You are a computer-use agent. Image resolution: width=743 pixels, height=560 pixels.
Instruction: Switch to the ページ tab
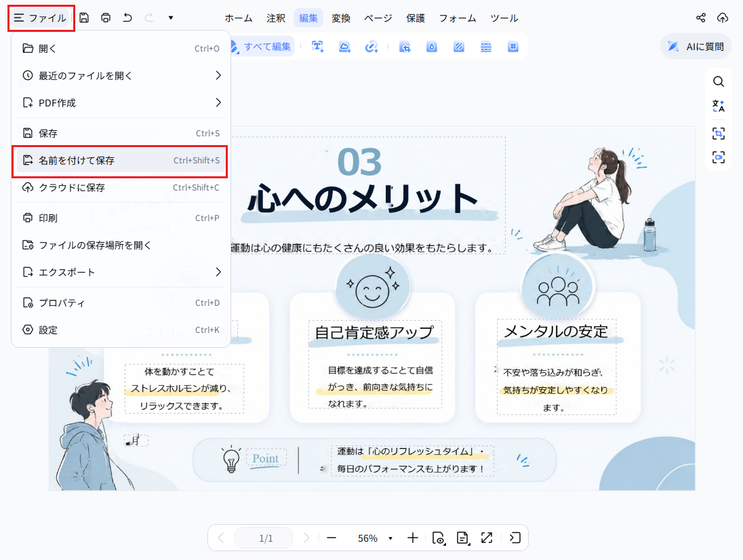tap(378, 18)
